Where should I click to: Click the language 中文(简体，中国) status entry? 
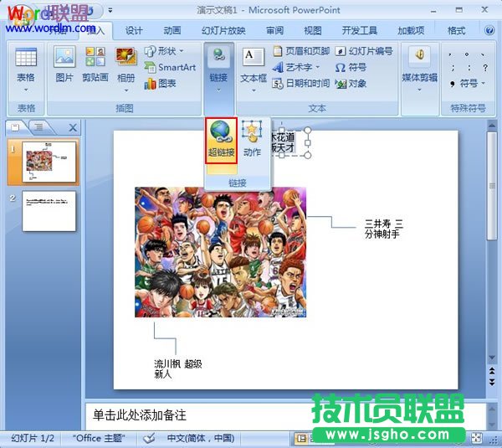tap(201, 438)
